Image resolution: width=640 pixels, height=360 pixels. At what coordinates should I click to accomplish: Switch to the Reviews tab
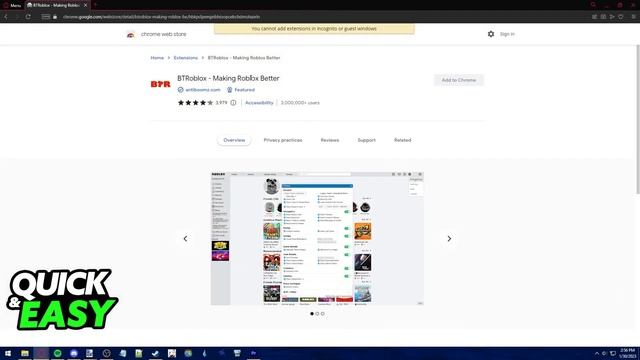(330, 140)
